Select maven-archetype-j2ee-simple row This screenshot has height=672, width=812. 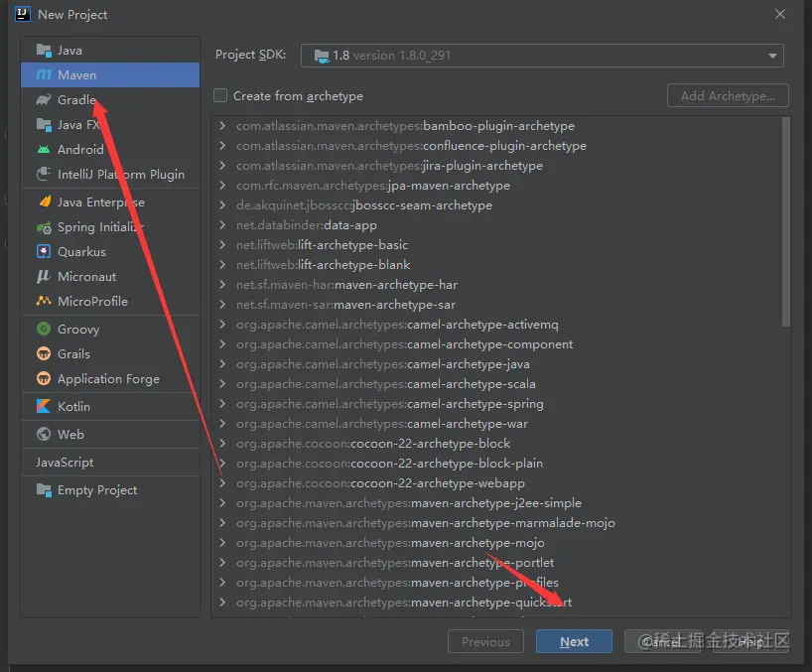(496, 502)
